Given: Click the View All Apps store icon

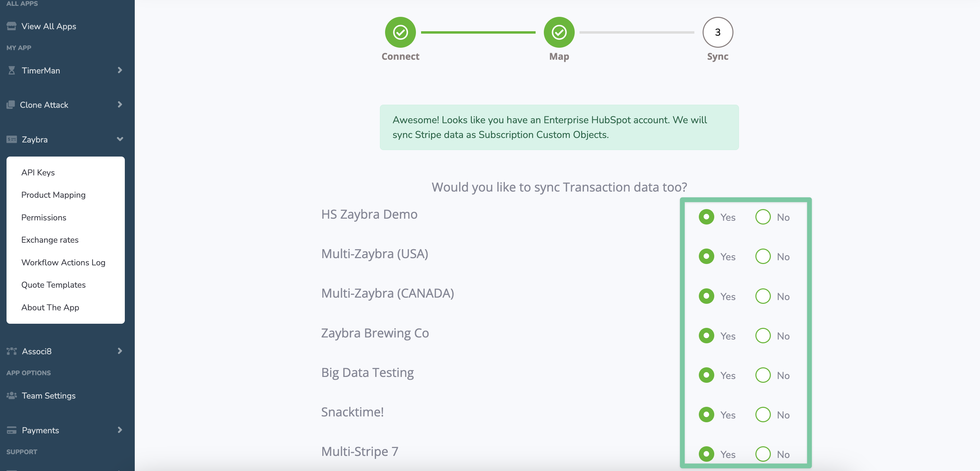Looking at the screenshot, I should [11, 26].
